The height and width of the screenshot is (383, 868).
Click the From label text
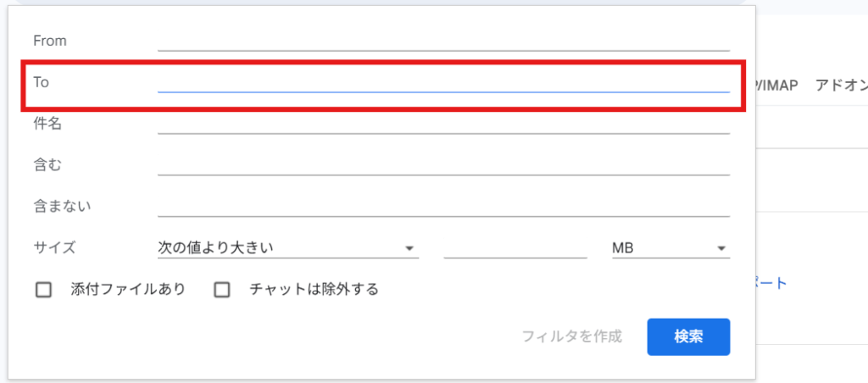pos(49,41)
